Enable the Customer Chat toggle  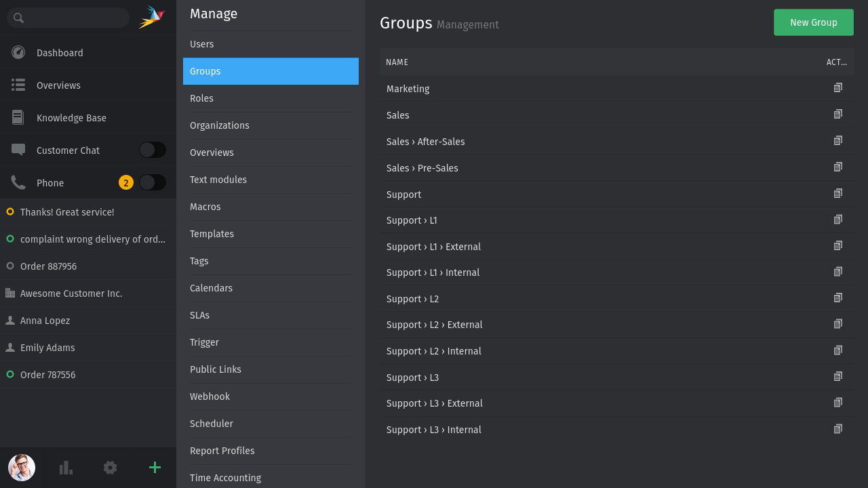(x=152, y=150)
